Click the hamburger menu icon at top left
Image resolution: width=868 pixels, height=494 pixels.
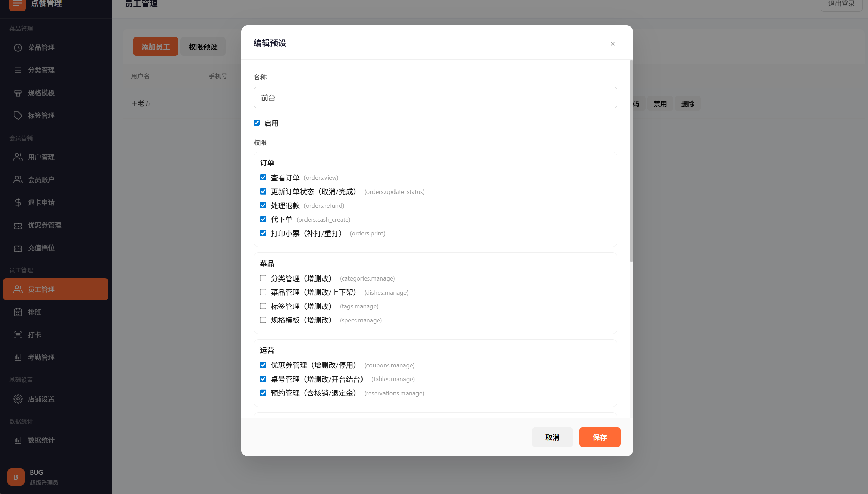17,4
